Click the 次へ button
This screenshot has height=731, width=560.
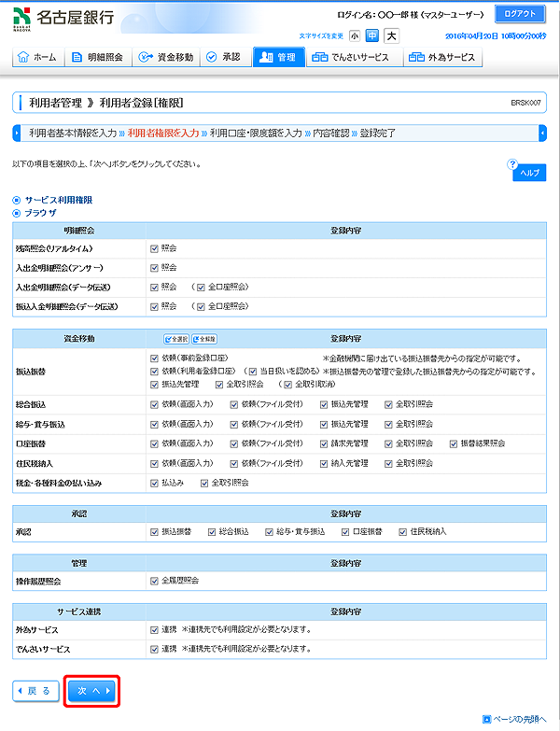click(x=91, y=691)
